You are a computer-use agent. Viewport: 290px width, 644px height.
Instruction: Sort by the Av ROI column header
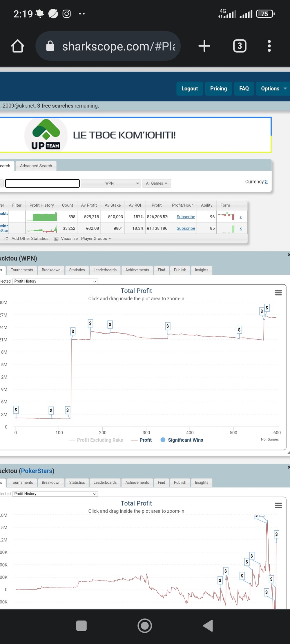coord(135,205)
